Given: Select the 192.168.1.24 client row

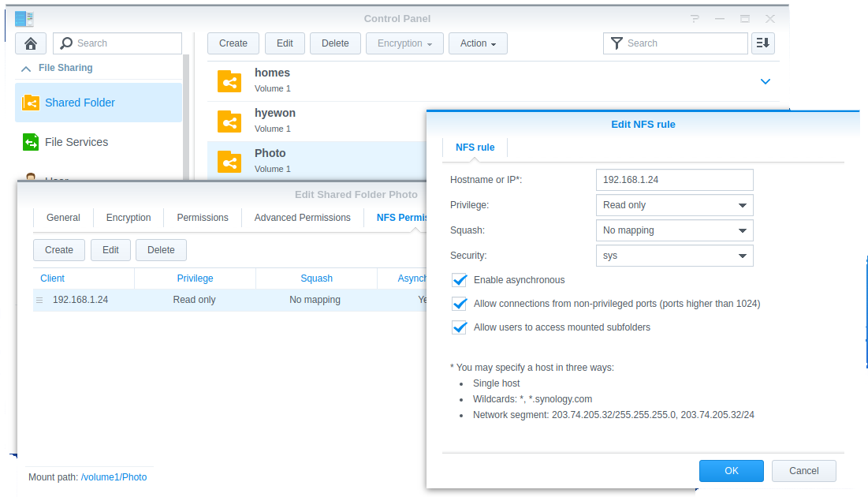Looking at the screenshot, I should (x=229, y=300).
